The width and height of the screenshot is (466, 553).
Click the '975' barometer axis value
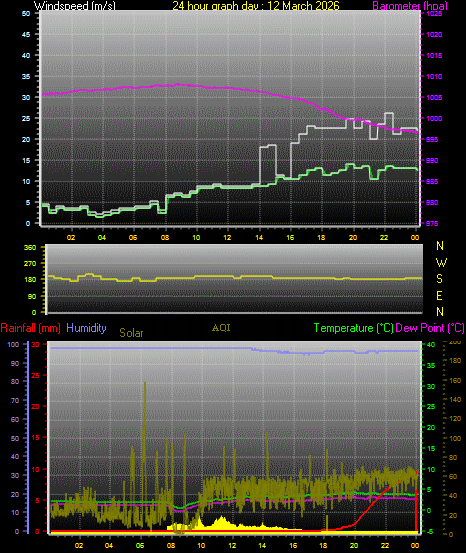coord(432,224)
